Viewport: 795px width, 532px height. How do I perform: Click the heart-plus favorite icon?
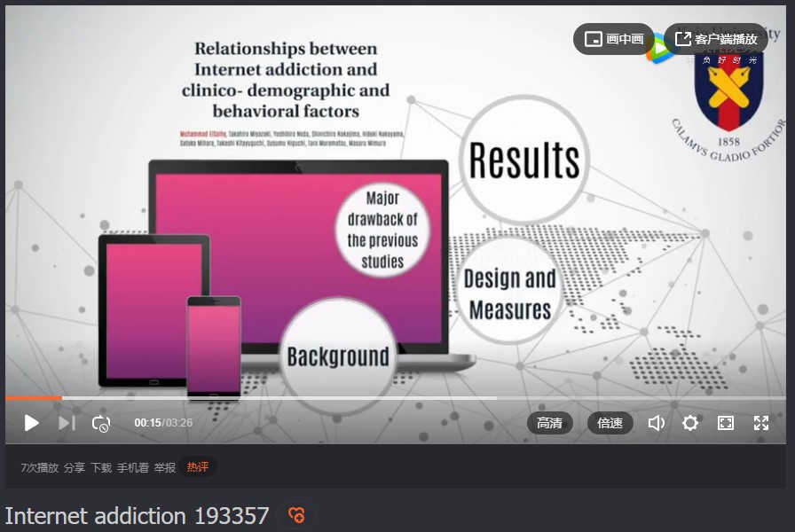pos(297,515)
